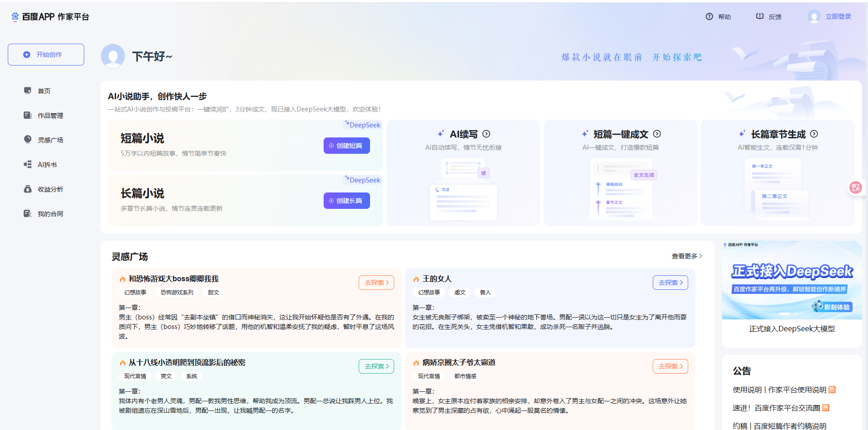Click the 我的合同 sidebar icon
This screenshot has height=430, width=868.
[x=28, y=213]
